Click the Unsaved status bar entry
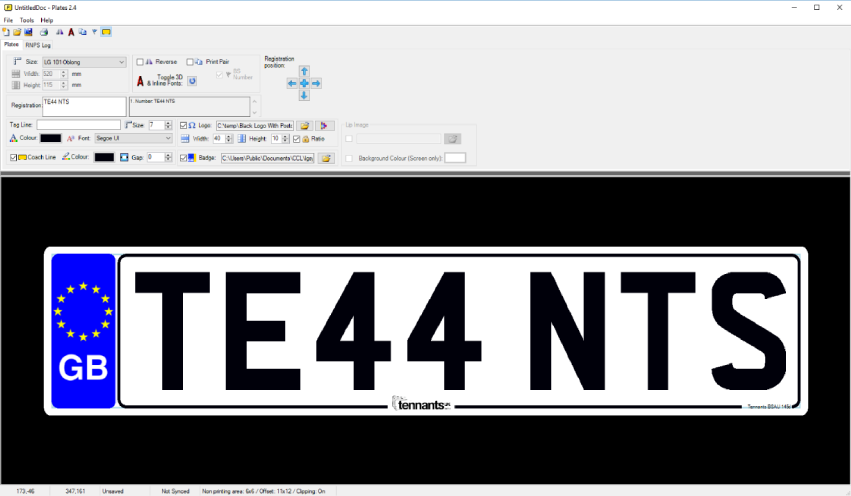This screenshot has height=496, width=851. (113, 491)
